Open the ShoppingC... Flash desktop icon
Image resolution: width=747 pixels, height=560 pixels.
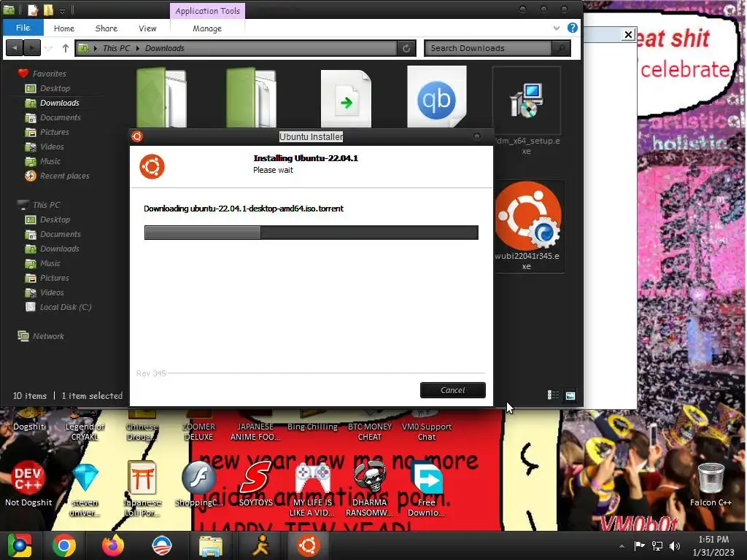pos(198,483)
